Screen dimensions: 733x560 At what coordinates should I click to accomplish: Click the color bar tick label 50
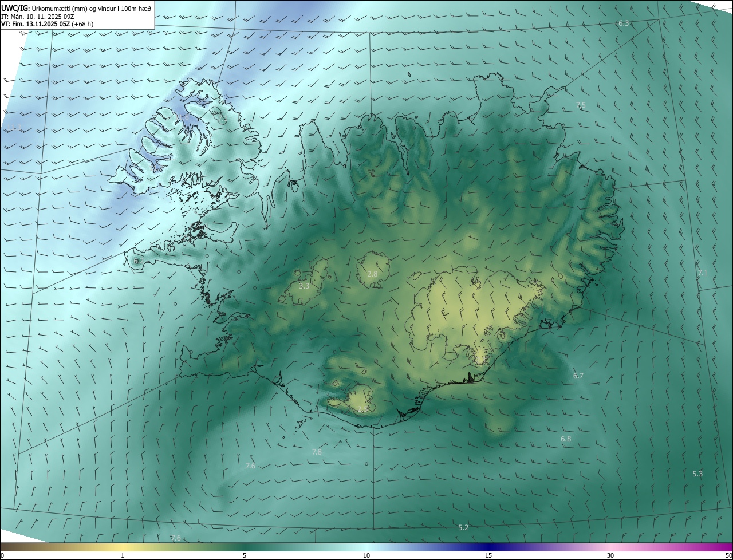[x=728, y=556]
